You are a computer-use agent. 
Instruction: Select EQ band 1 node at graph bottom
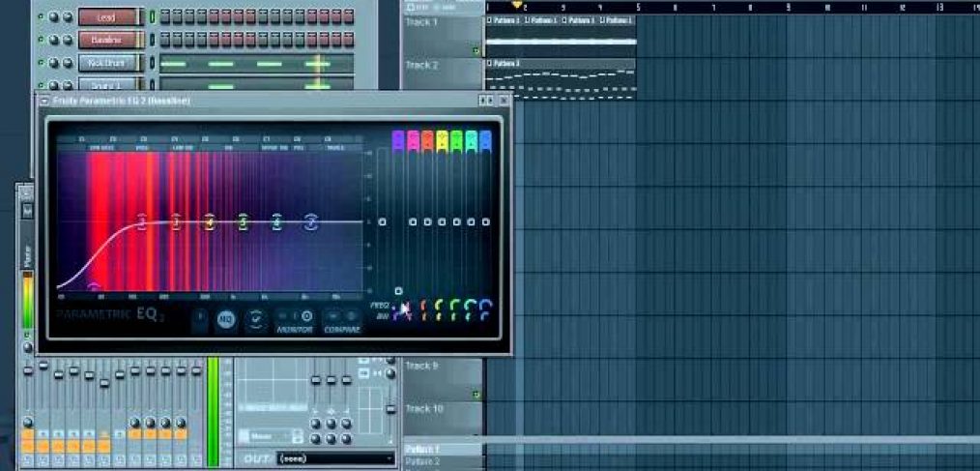(x=93, y=287)
